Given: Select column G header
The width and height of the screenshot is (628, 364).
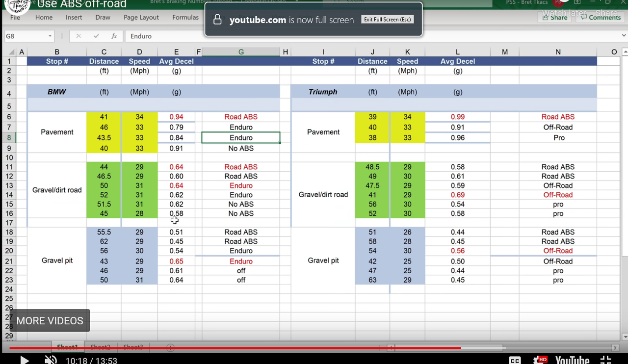Looking at the screenshot, I should (x=241, y=52).
